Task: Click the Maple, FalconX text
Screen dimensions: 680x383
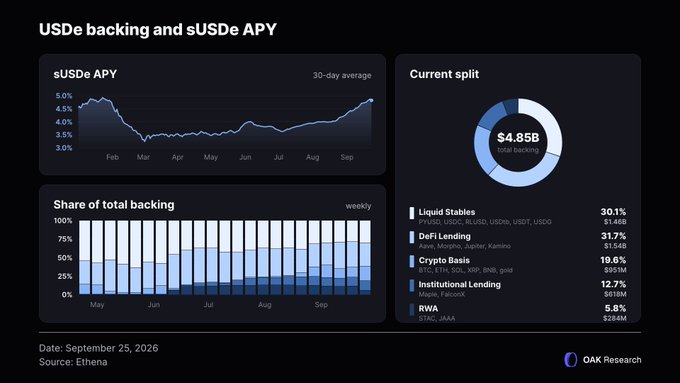Action: [x=441, y=295]
